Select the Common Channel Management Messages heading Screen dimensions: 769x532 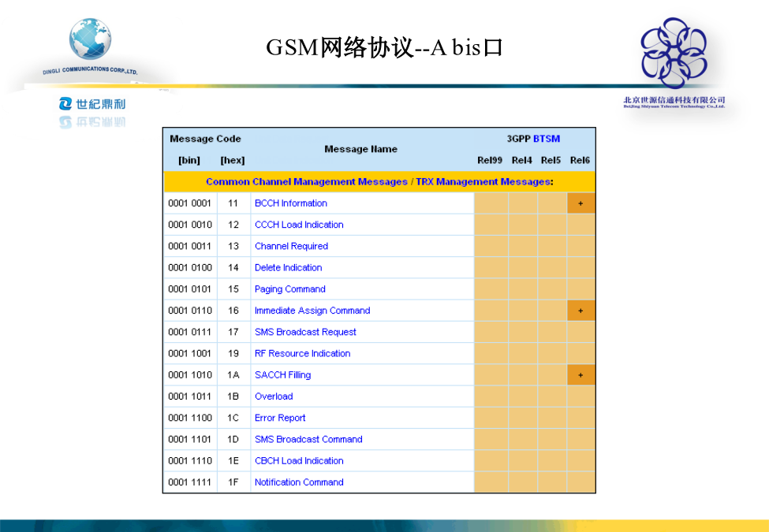pos(307,182)
